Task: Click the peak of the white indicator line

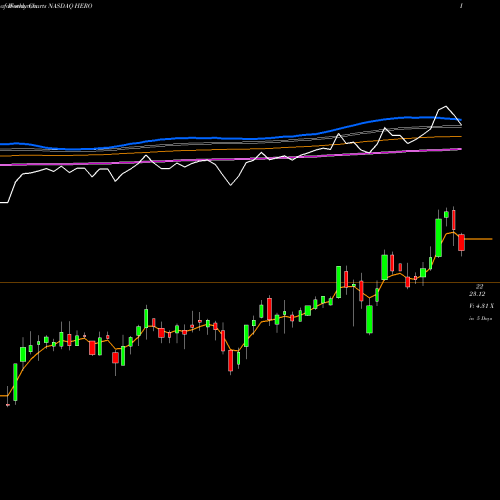Action: 446,107
